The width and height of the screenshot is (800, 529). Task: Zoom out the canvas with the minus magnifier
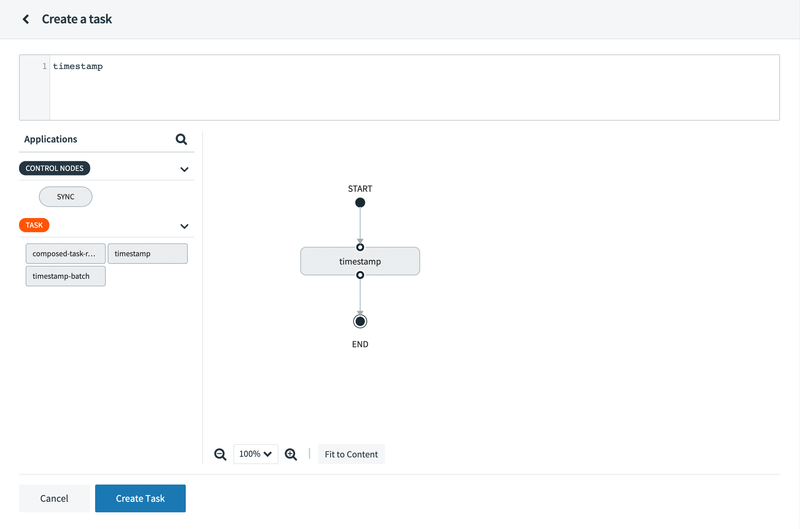(x=220, y=455)
